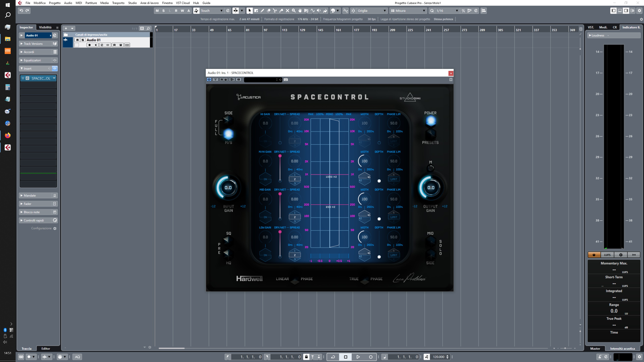The width and height of the screenshot is (644, 362).
Task: Expand the Equalizzatori inspector section
Action: (32, 60)
